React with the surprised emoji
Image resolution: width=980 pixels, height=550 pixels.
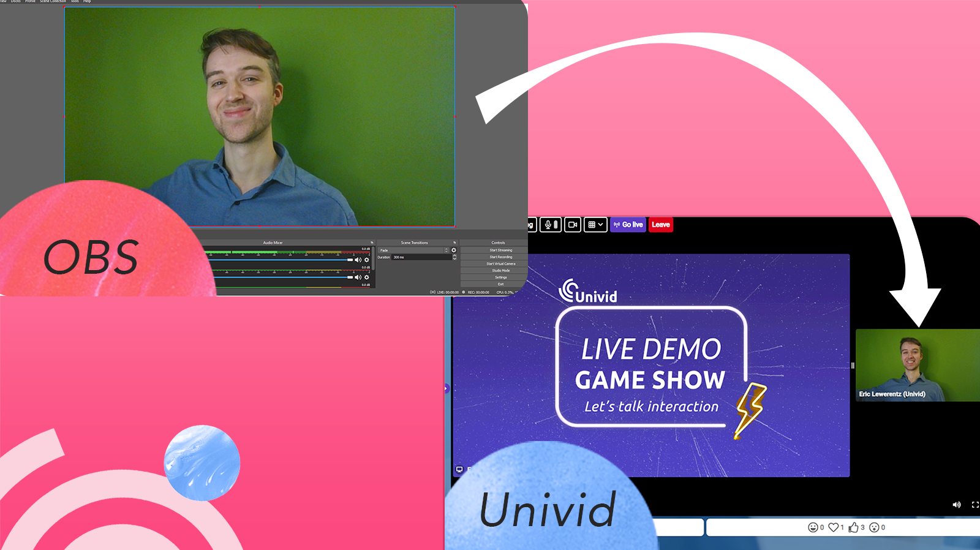(874, 527)
